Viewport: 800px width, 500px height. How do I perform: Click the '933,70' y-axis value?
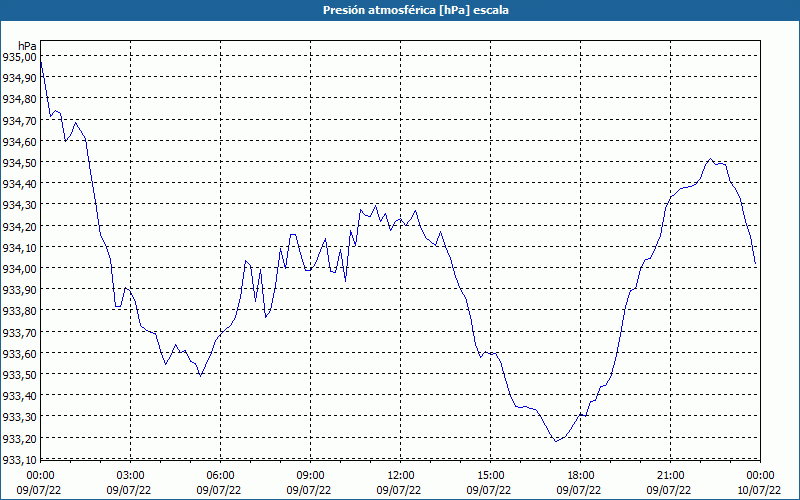click(x=19, y=333)
